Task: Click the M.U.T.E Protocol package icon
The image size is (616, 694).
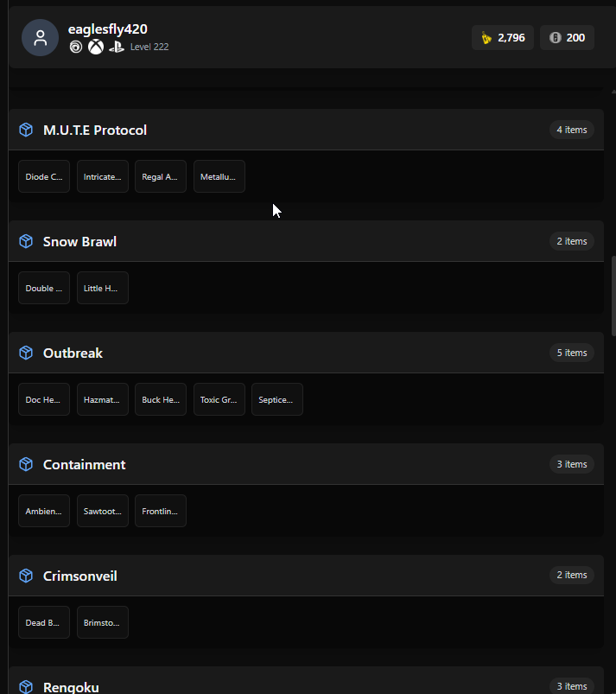Action: click(26, 130)
